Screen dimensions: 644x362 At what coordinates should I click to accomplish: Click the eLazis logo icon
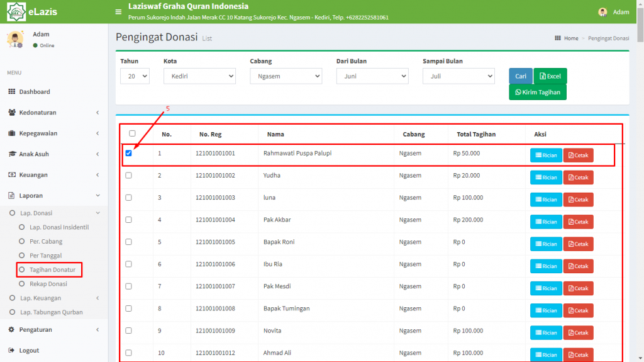(x=16, y=11)
